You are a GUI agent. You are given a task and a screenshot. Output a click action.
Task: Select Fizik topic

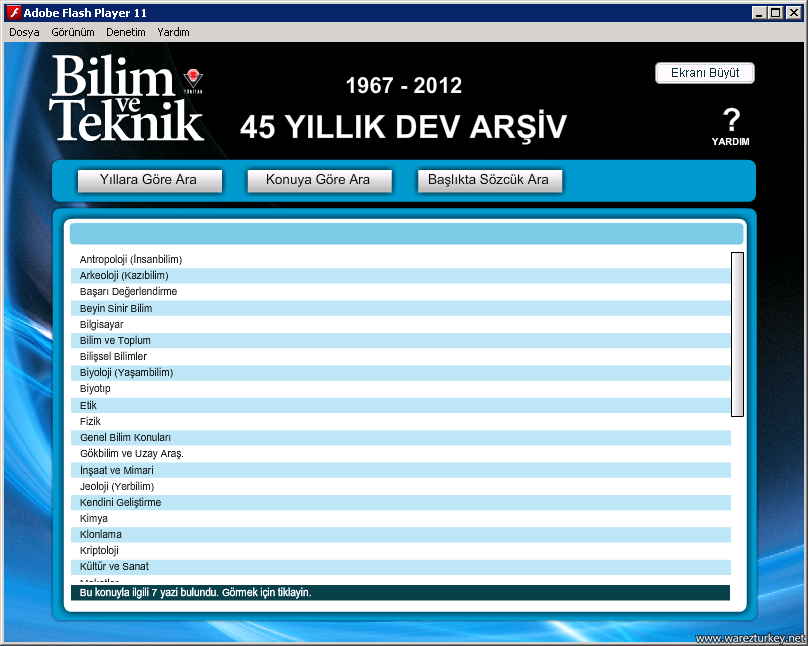401,421
